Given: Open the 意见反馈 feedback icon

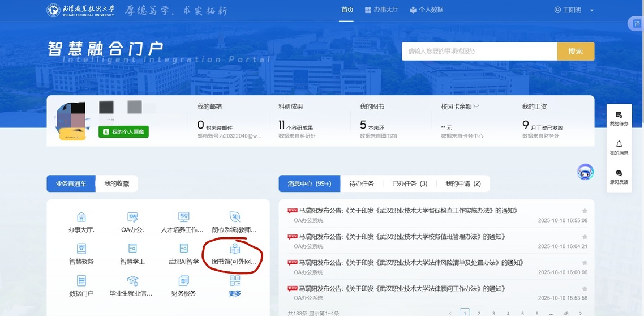Looking at the screenshot, I should coord(619,173).
